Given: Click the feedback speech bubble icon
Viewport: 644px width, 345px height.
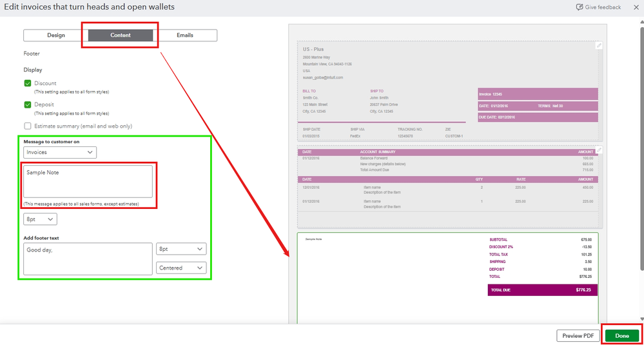Looking at the screenshot, I should point(580,7).
